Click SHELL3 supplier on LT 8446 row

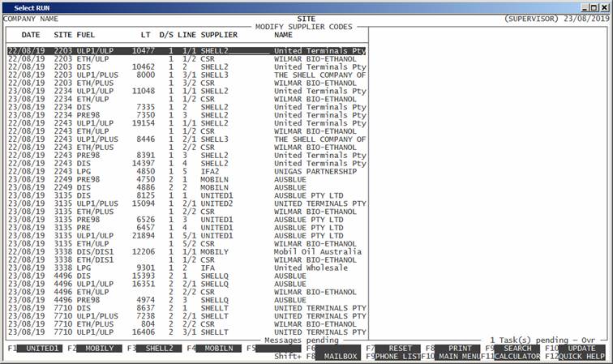pos(214,139)
